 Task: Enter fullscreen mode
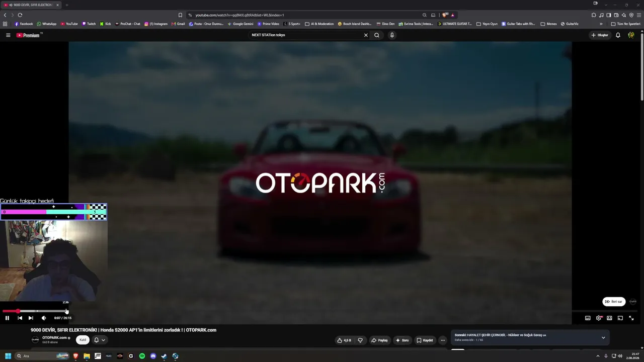(631, 318)
